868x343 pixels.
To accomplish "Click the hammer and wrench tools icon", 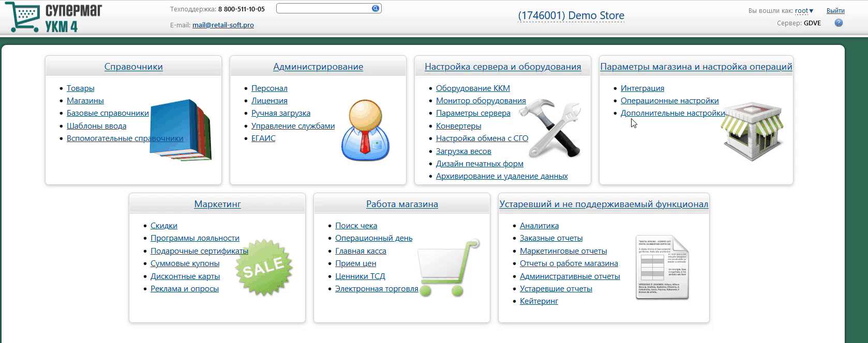I will tap(551, 128).
